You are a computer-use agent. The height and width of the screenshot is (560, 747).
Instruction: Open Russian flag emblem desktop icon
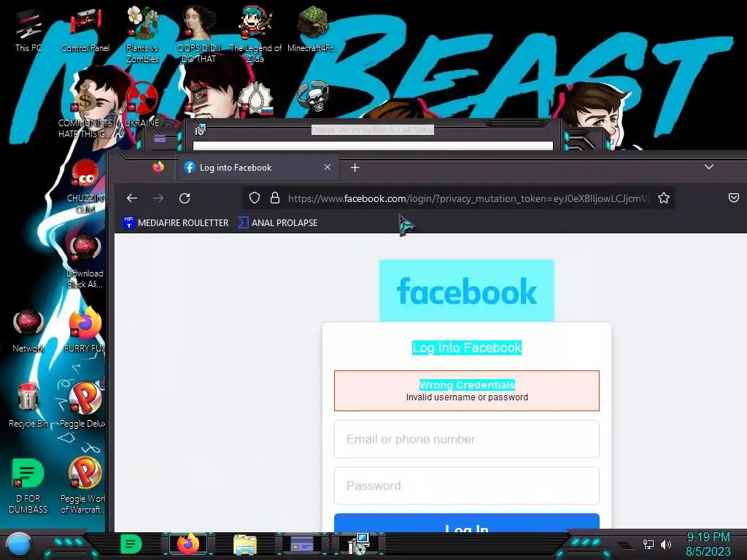256,98
